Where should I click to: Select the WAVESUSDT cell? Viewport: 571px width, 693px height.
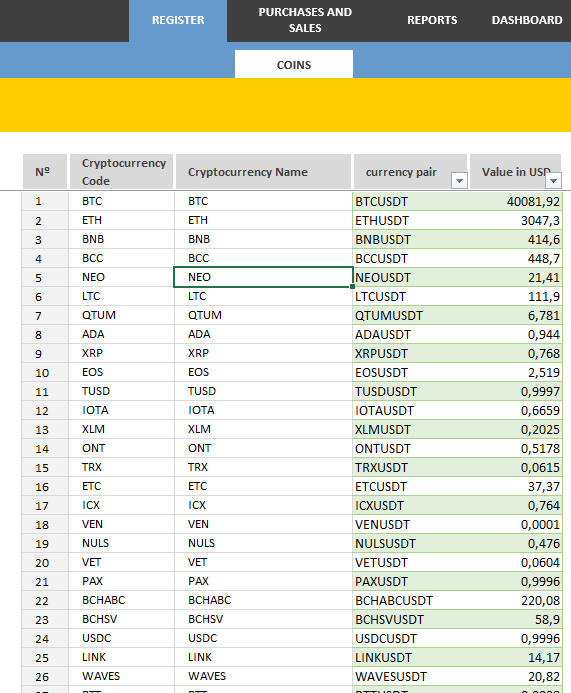[411, 677]
